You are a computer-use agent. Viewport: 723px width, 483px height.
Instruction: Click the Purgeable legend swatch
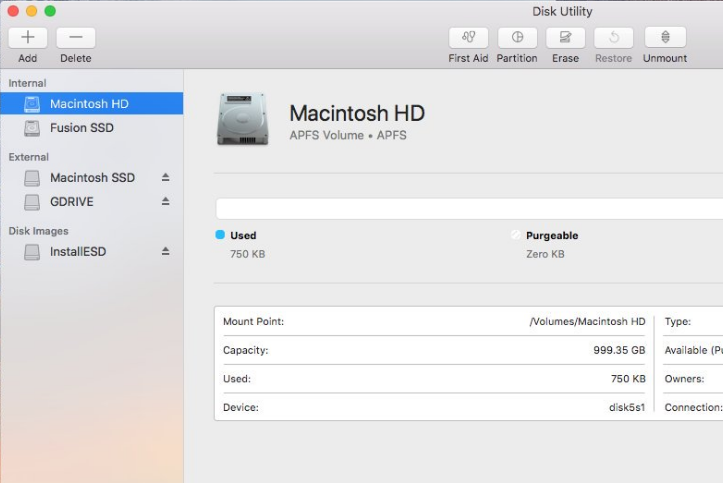tap(516, 235)
